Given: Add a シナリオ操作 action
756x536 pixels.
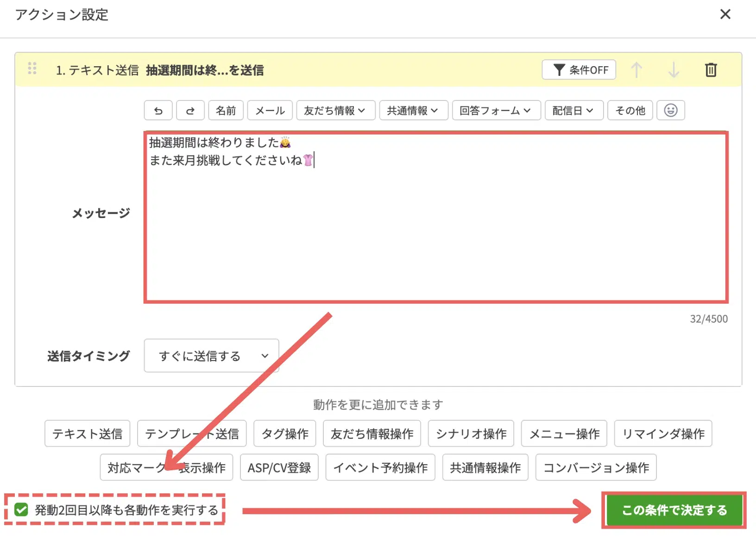Looking at the screenshot, I should (471, 434).
